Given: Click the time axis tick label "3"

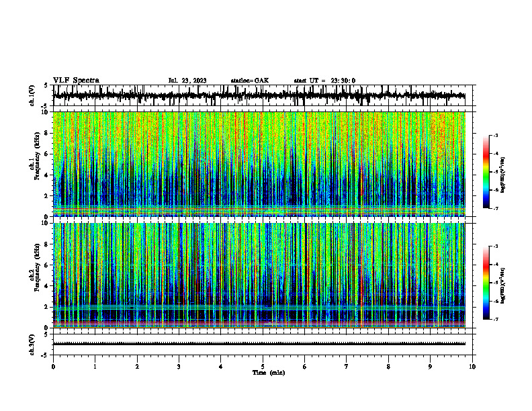Looking at the screenshot, I should [x=179, y=367].
